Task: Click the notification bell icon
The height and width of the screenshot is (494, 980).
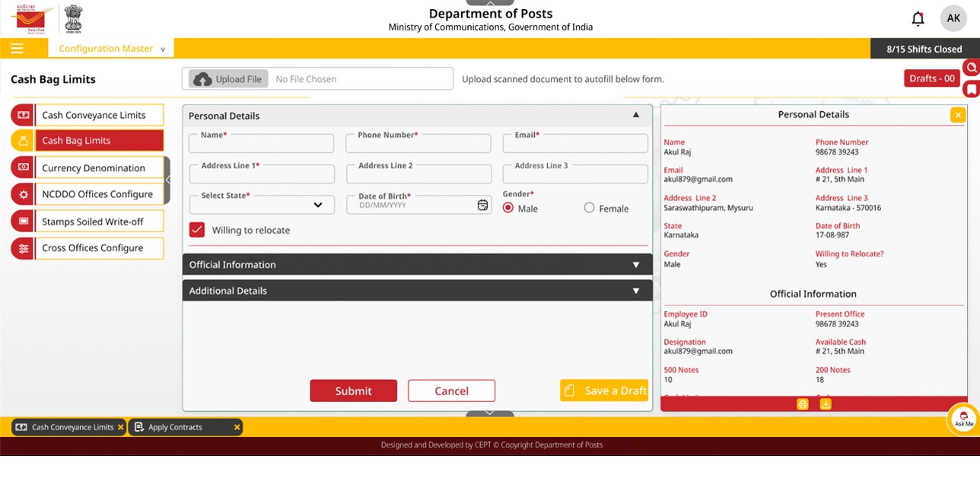Action: click(x=918, y=19)
